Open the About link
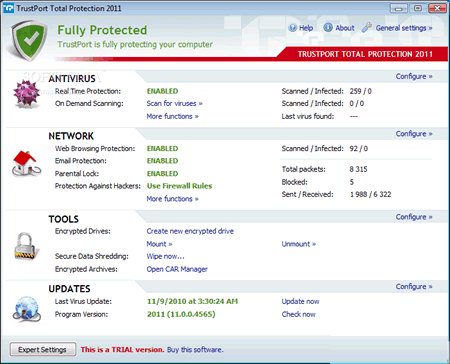 [345, 28]
